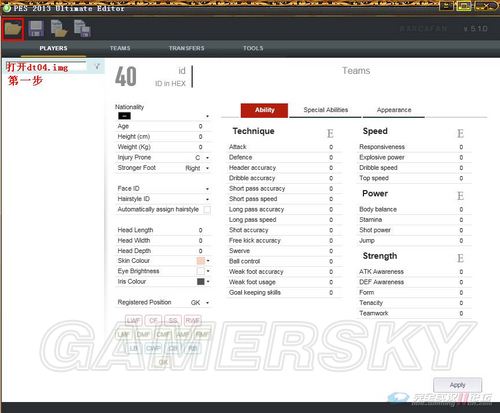This screenshot has height=413, width=500.
Task: Click the Attack value field
Action: pyautogui.click(x=331, y=147)
